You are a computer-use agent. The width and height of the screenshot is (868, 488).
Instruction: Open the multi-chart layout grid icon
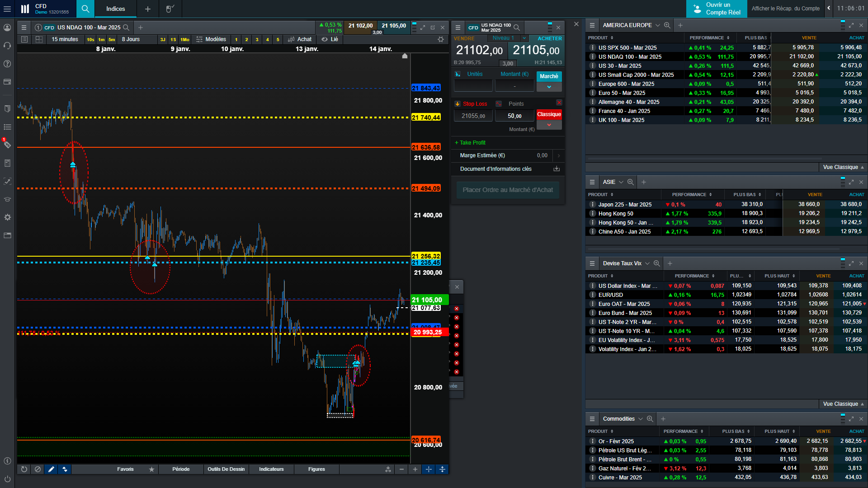pyautogui.click(x=39, y=39)
